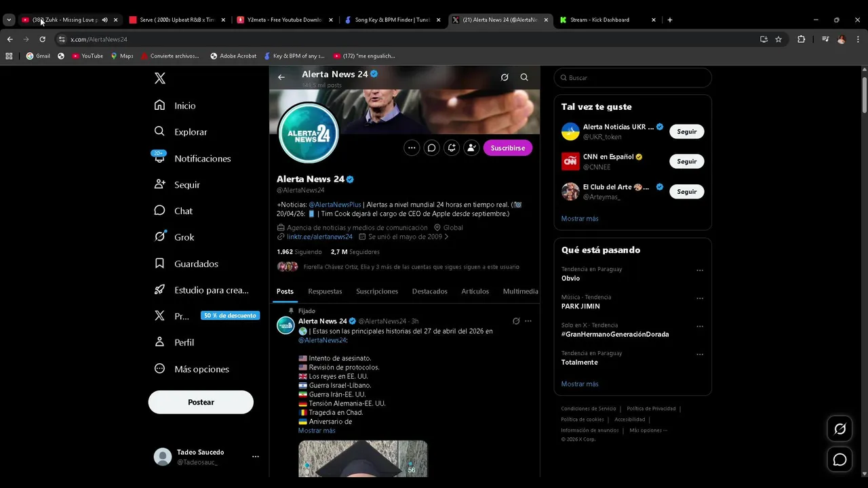
Task: Open Alerta News 24 profile picture
Action: coord(309,134)
